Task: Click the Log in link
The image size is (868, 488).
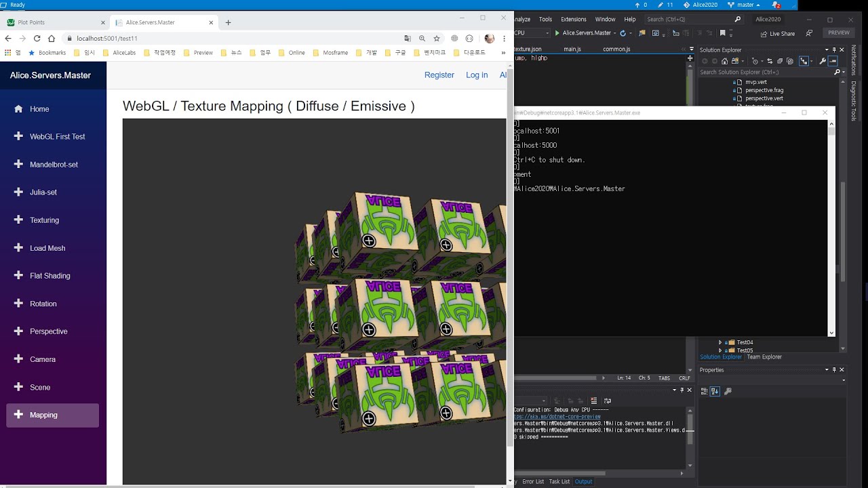Action: pos(477,75)
